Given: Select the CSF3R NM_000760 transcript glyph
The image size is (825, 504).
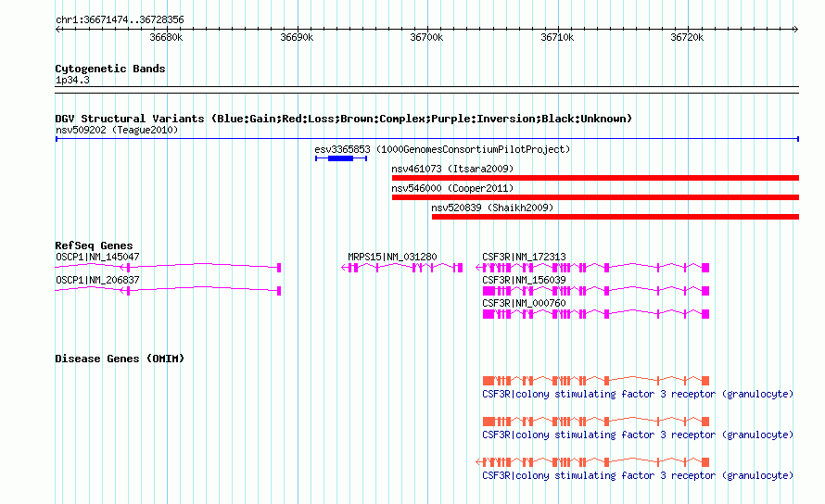Looking at the screenshot, I should (x=596, y=314).
